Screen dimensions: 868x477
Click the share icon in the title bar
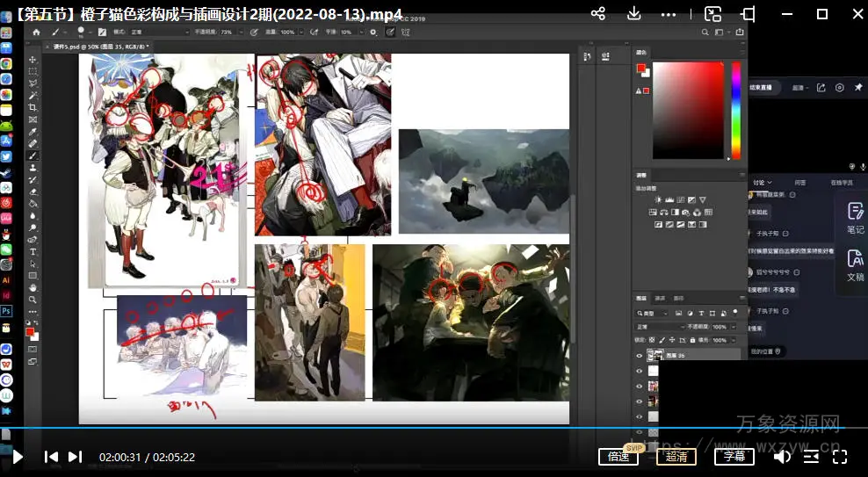tap(598, 14)
